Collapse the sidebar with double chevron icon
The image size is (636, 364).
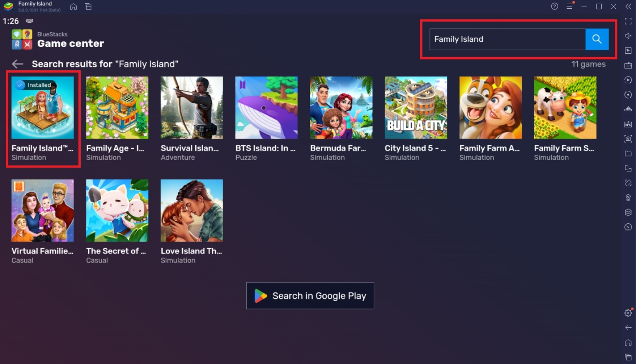(x=628, y=6)
